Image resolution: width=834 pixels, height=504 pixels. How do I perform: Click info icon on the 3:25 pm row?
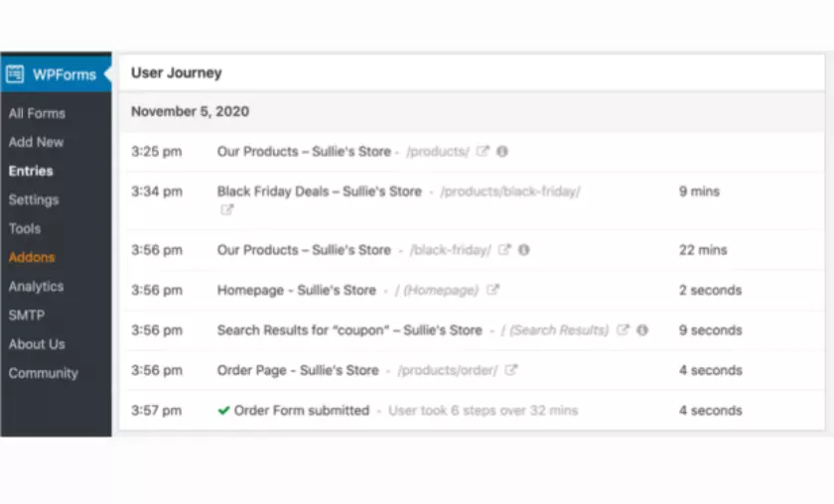coord(502,152)
